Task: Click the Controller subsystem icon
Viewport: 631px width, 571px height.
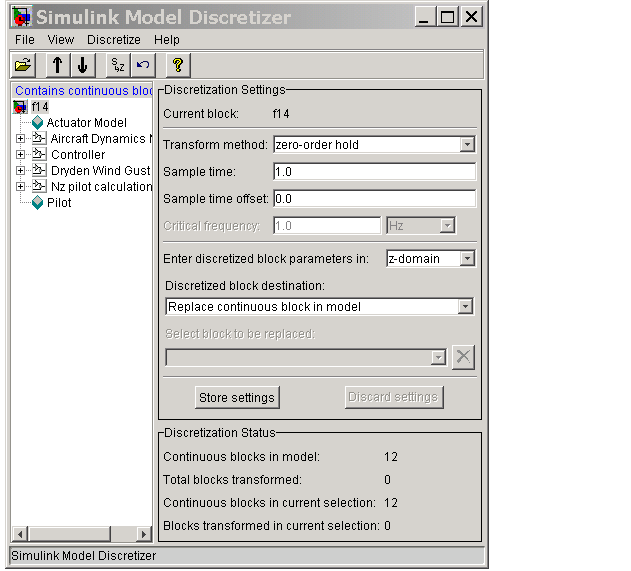Action: tap(39, 154)
